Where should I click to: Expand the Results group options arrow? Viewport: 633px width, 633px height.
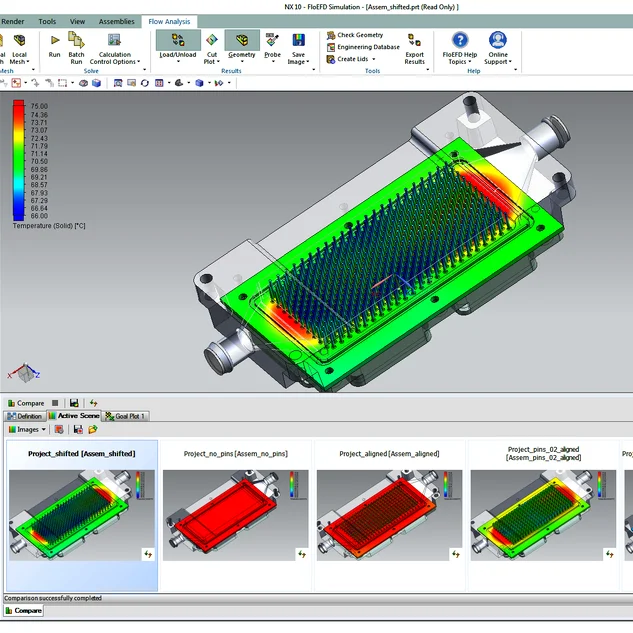click(x=314, y=70)
